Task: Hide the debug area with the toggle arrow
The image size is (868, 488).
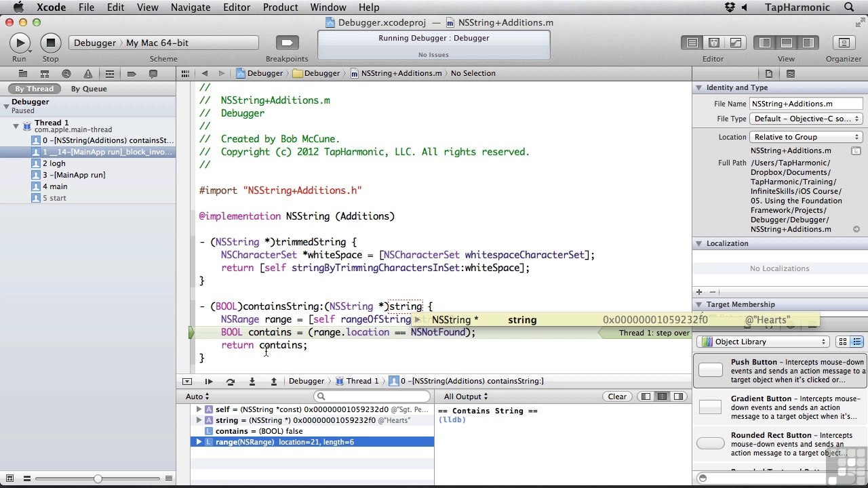Action: click(x=187, y=382)
